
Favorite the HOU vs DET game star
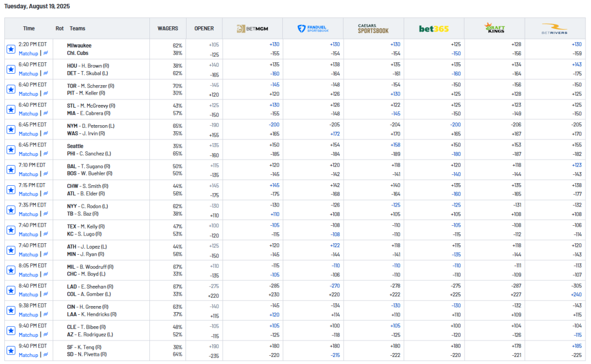[11, 69]
